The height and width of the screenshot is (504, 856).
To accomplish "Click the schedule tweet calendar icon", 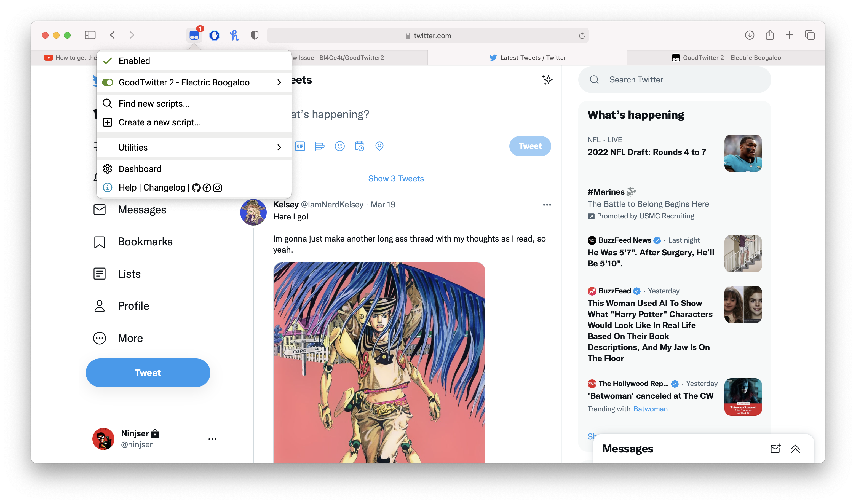I will pyautogui.click(x=359, y=146).
